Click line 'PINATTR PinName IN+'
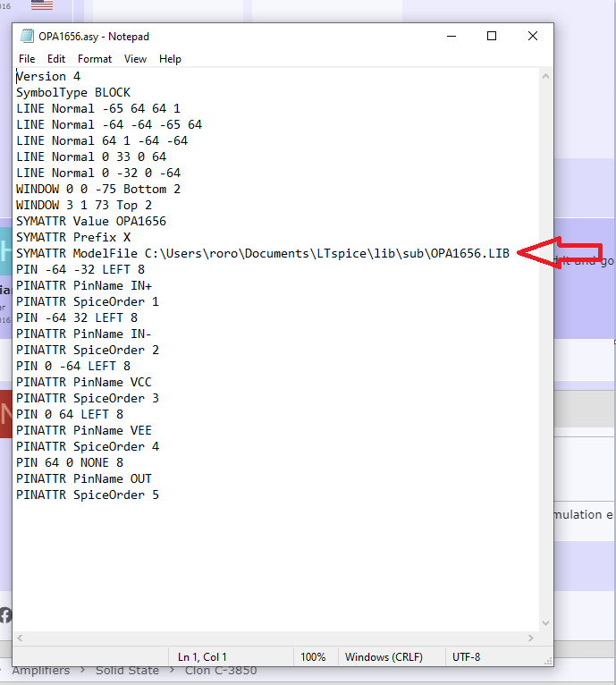 tap(84, 285)
